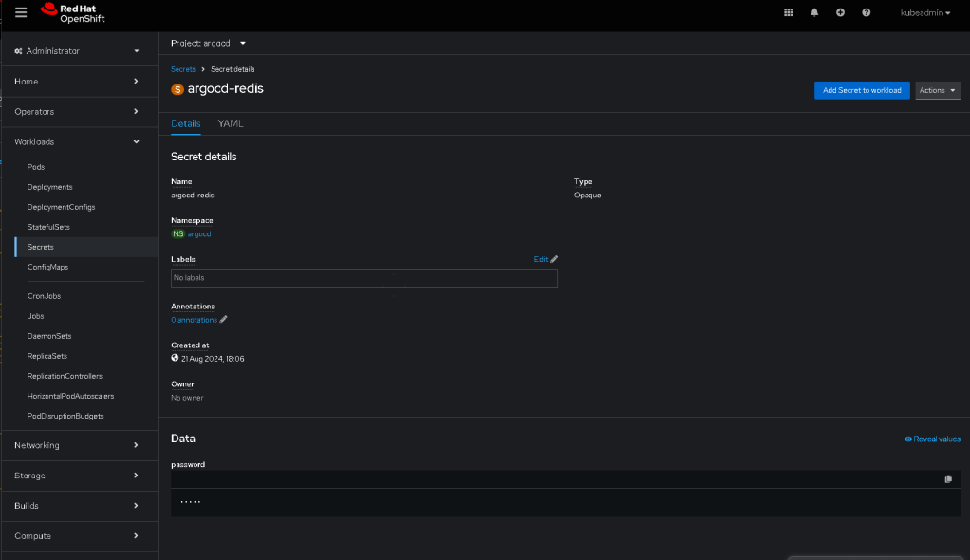
Task: Open StatefulSets in sidebar
Action: tap(48, 227)
